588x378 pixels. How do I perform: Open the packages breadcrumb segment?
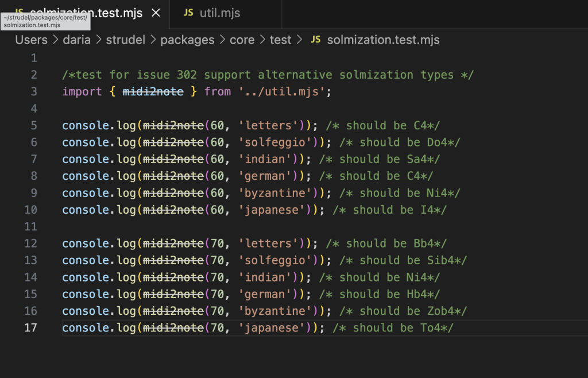[x=187, y=40]
